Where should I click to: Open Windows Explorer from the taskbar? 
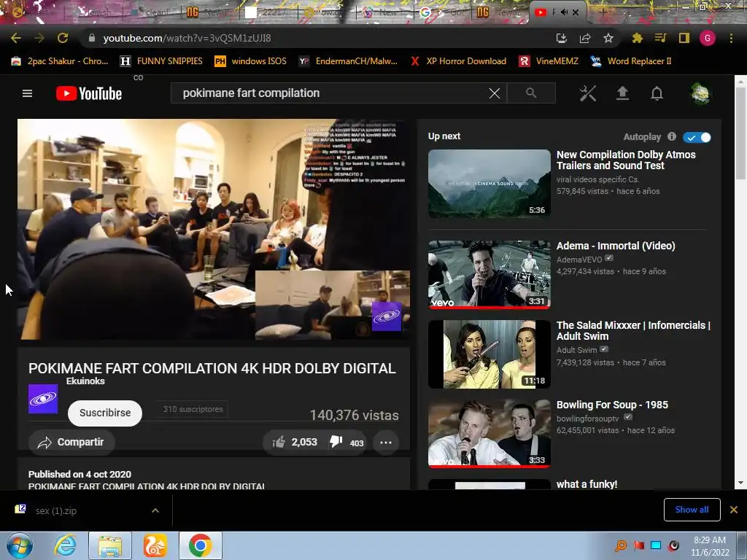[110, 545]
